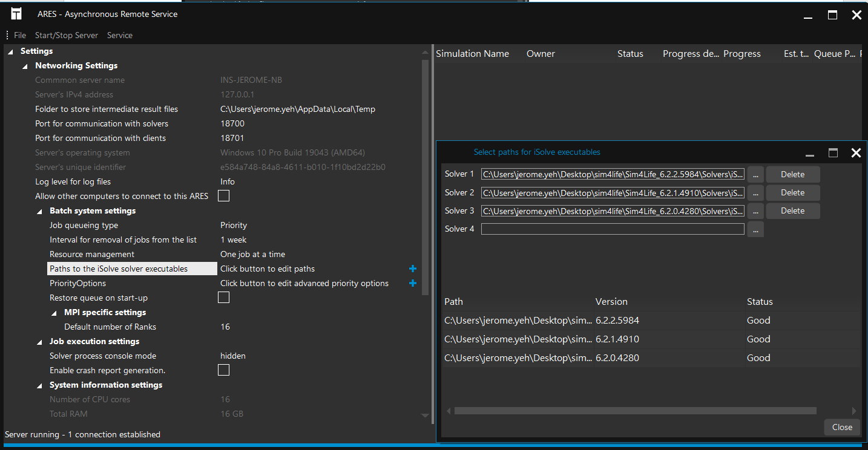Click browse button for Solver 3 path
Screen dimensions: 868x450
tap(755, 210)
